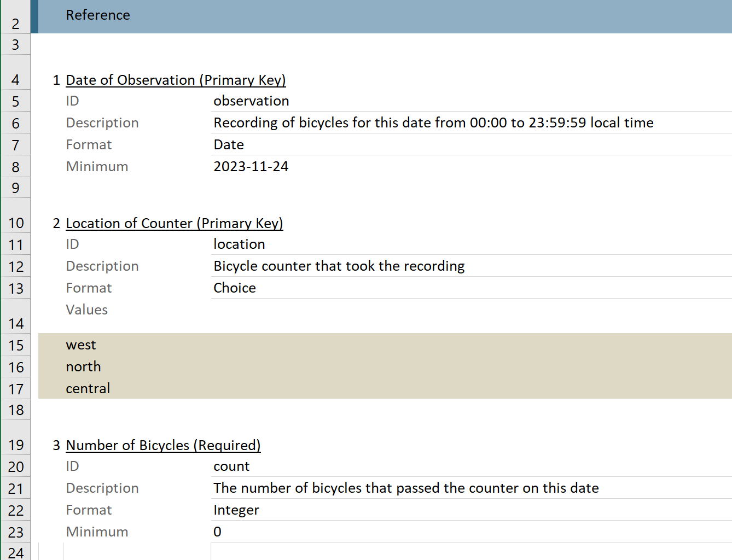Select the 'Integer' format cell
Screen dimensions: 732x560
click(236, 510)
